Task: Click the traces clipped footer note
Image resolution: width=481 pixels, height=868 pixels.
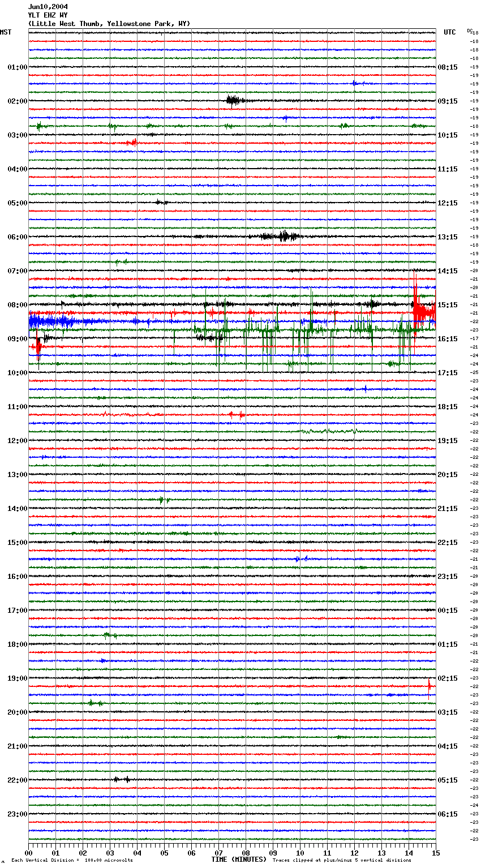Action: [342, 860]
